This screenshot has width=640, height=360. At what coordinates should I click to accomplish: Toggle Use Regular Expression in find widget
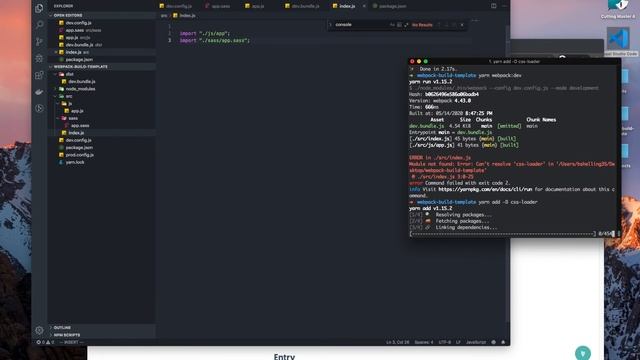[x=406, y=25]
